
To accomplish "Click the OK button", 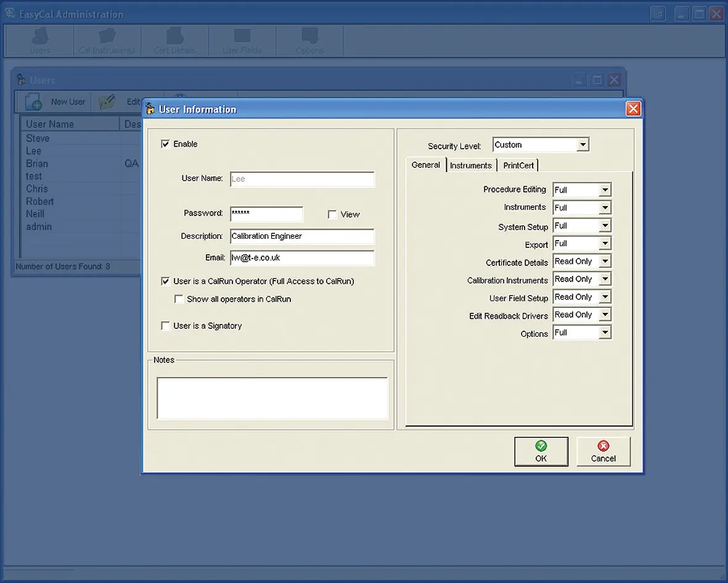I will click(x=541, y=452).
